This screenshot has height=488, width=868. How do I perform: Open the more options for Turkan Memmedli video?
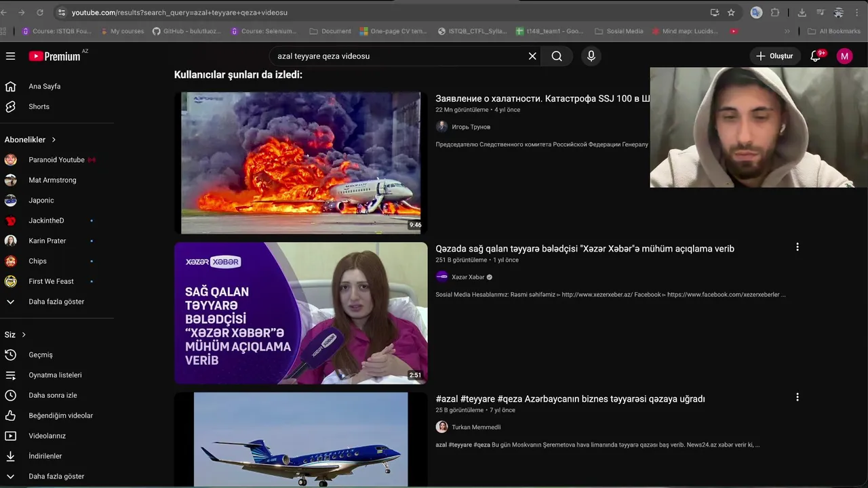coord(797,397)
